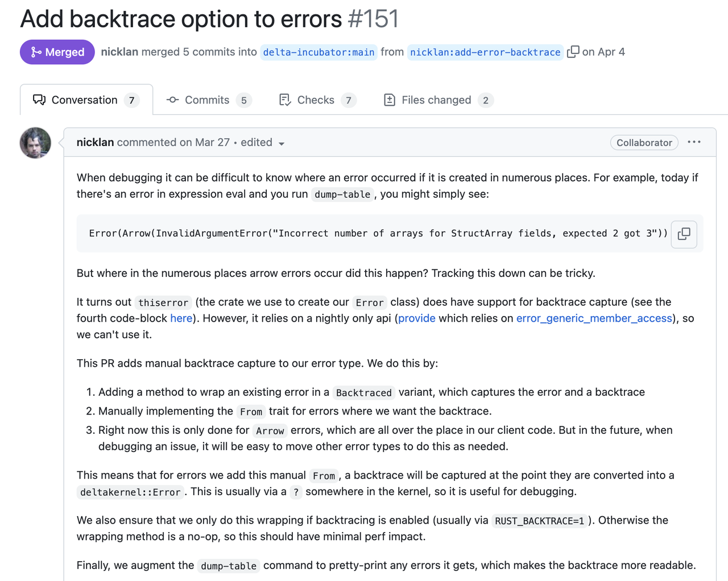
Task: Open the comment options kebab menu
Action: click(694, 142)
